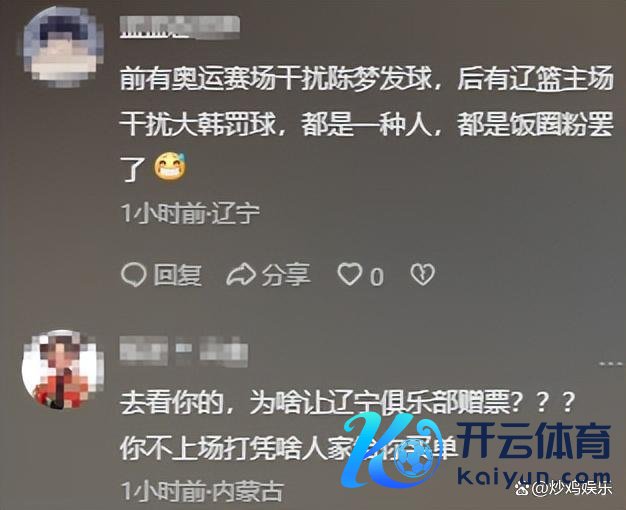Click the share arrow icon
The height and width of the screenshot is (510, 626).
241,274
